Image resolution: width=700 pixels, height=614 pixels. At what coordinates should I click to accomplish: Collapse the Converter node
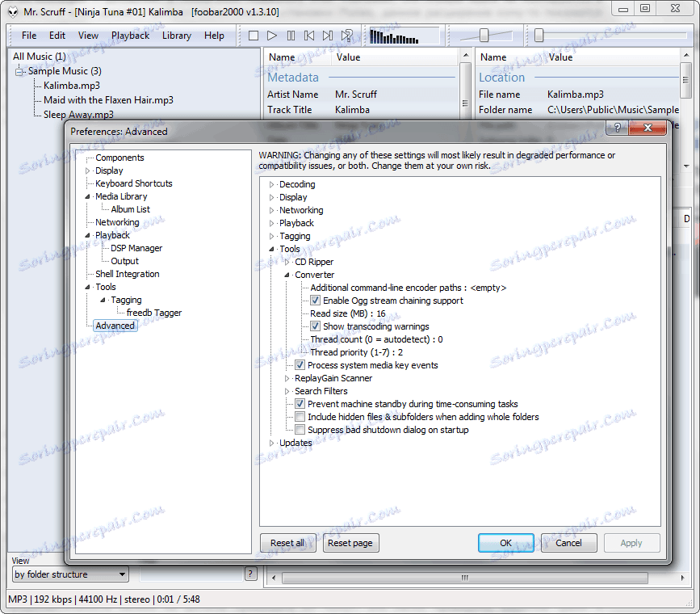[287, 275]
